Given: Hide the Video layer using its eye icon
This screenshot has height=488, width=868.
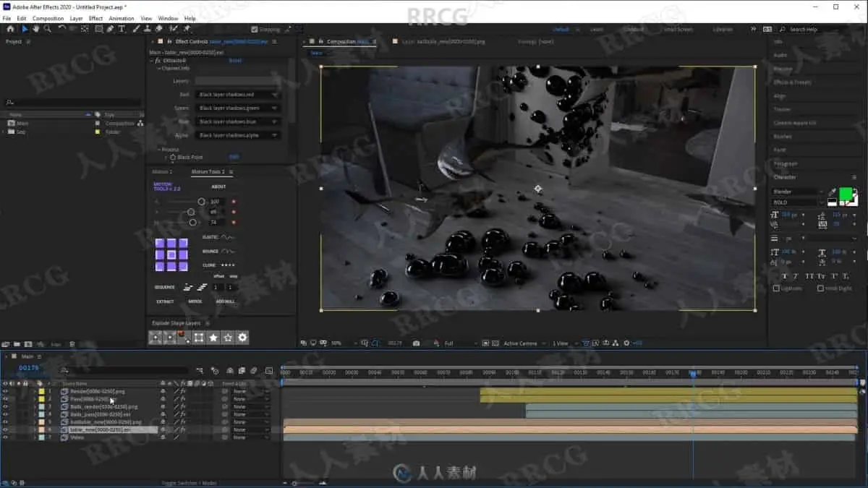Looking at the screenshot, I should 5,437.
